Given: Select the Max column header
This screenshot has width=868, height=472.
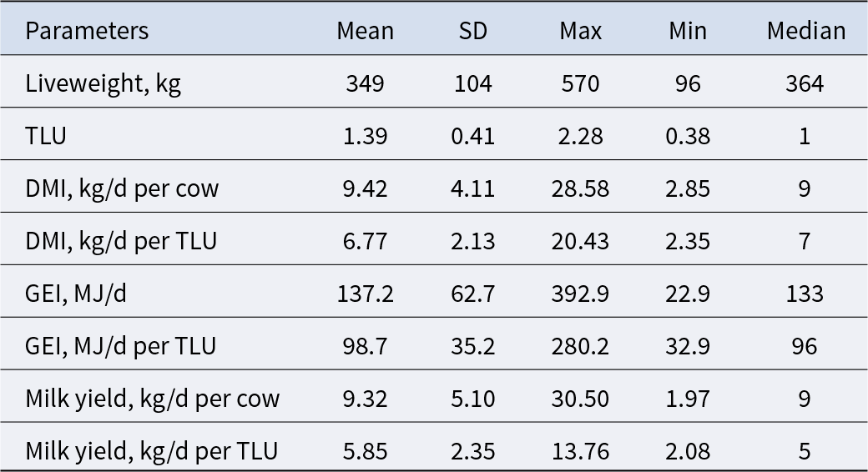Looking at the screenshot, I should click(580, 30).
